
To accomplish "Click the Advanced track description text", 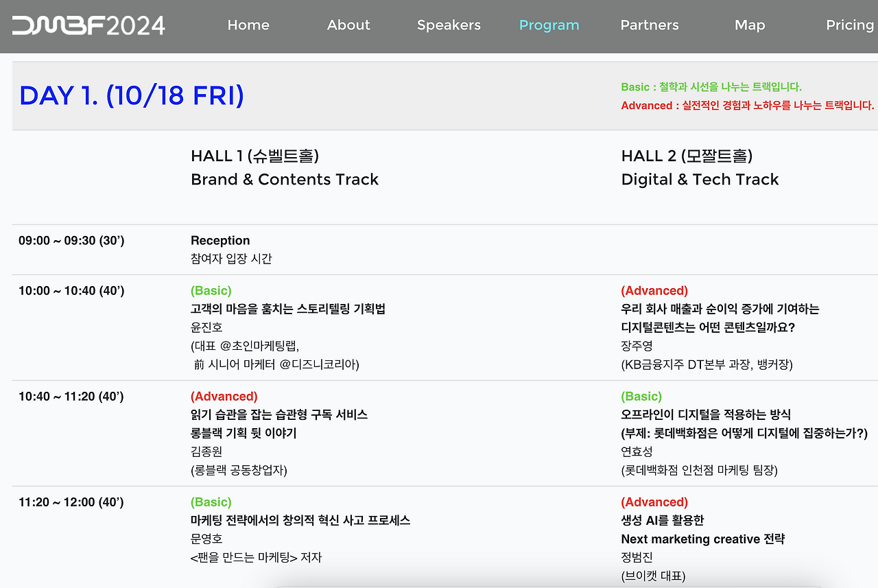I will 746,106.
